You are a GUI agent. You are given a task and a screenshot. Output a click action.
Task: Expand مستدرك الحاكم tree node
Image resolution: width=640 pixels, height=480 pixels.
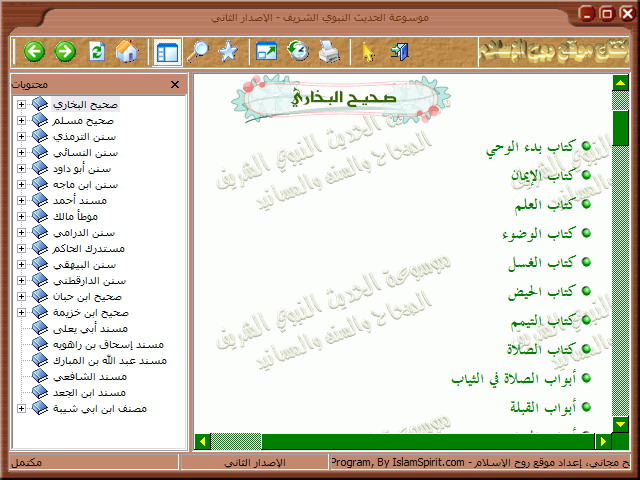pyautogui.click(x=21, y=248)
